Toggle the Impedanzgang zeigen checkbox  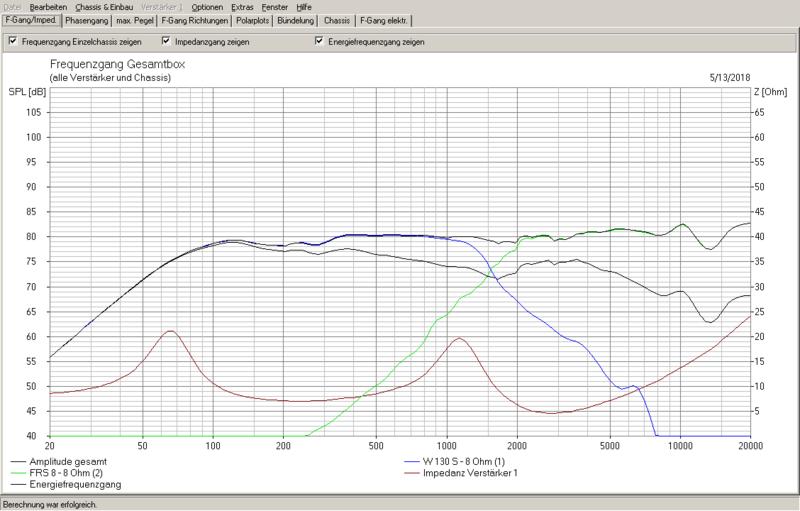(166, 42)
